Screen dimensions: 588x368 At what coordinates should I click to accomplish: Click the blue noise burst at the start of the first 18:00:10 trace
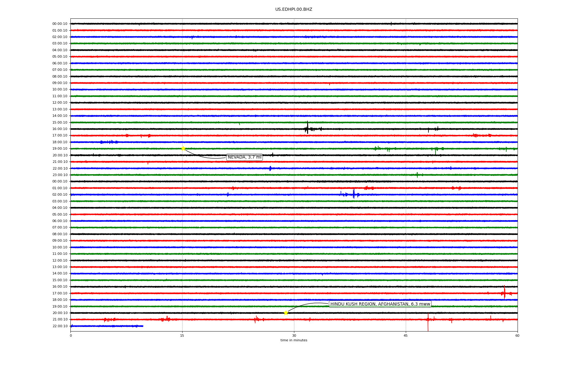click(109, 142)
